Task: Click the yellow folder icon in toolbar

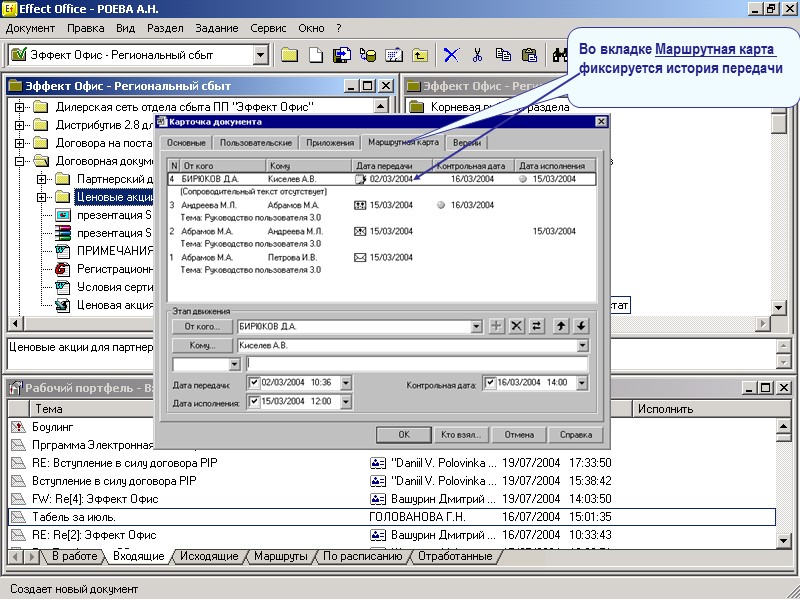Action: coord(289,55)
